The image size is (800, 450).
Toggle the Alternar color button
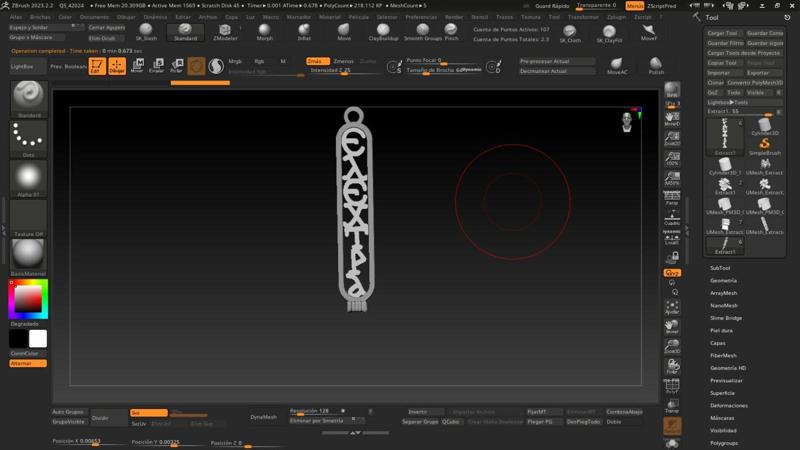tap(28, 363)
